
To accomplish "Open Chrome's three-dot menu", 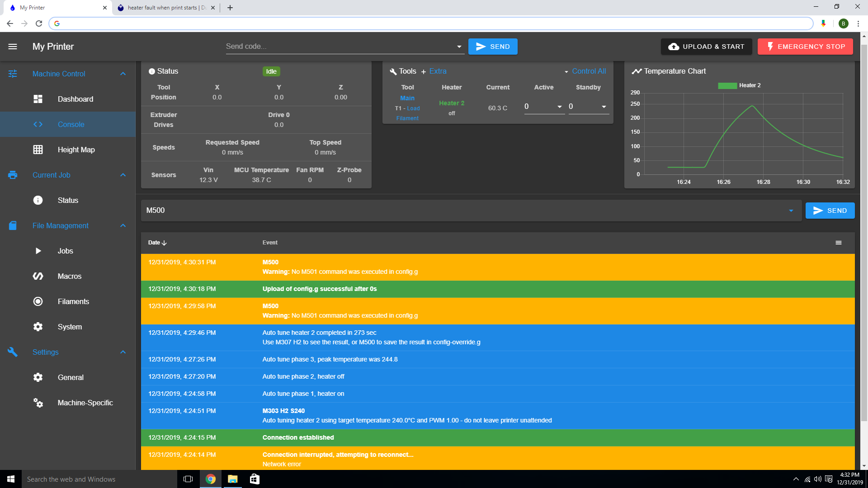I will tap(858, 23).
